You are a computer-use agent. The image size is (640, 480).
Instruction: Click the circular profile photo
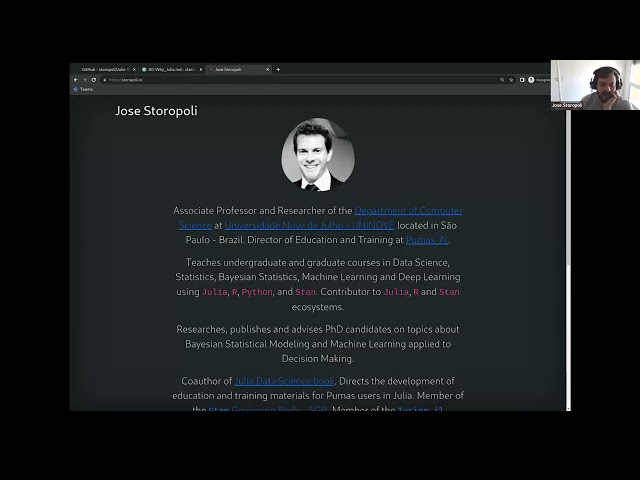pyautogui.click(x=318, y=155)
